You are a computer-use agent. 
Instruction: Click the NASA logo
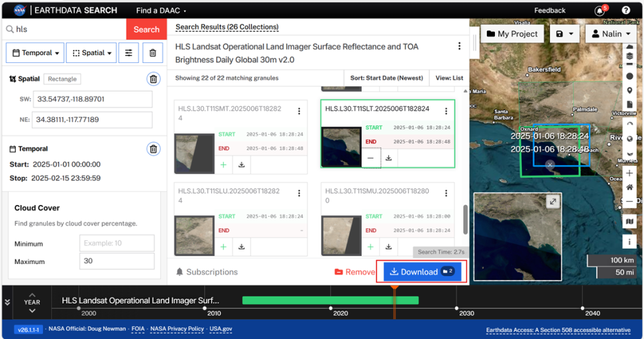[x=19, y=11]
